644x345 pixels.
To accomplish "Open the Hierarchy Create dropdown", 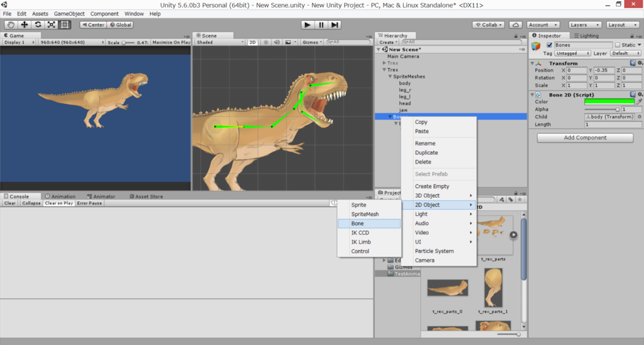I will click(x=388, y=42).
